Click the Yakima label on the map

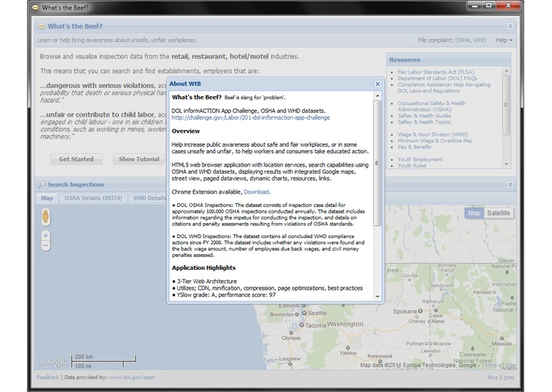tap(348, 353)
